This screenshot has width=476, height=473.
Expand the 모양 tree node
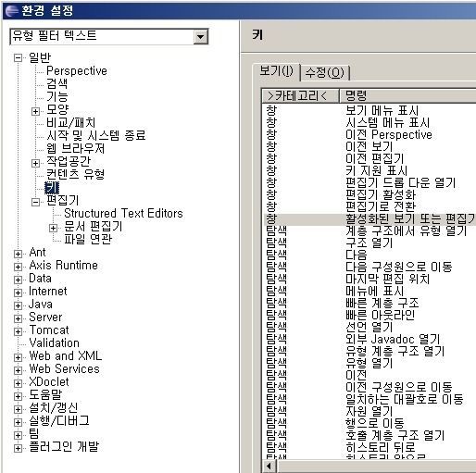point(36,111)
